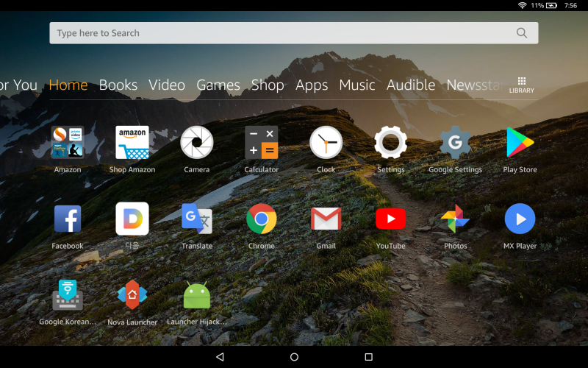Open Google Settings app
This screenshot has height=368, width=588.
(x=455, y=143)
